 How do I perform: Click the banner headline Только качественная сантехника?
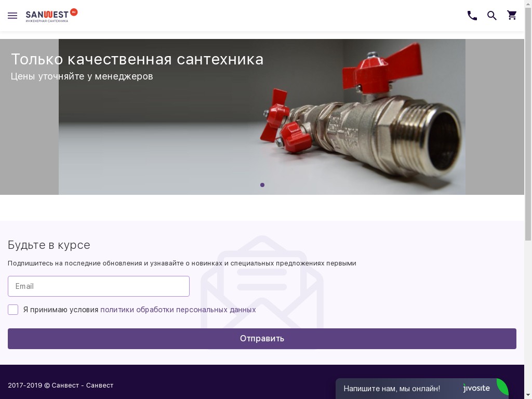click(137, 59)
